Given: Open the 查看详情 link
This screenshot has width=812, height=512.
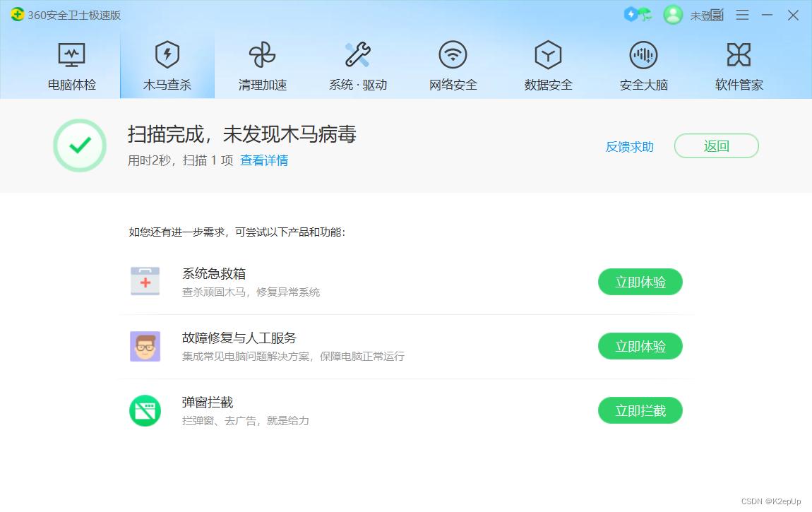Looking at the screenshot, I should tap(264, 160).
